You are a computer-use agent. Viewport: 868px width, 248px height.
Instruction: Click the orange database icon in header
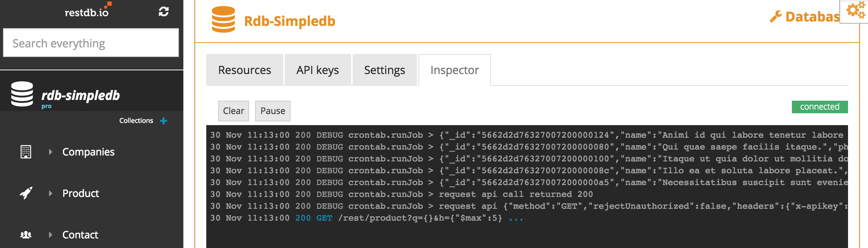pyautogui.click(x=223, y=20)
